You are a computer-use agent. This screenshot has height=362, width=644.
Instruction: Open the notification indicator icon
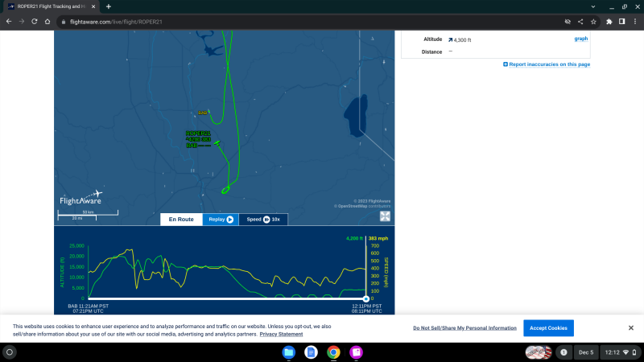tap(563, 352)
